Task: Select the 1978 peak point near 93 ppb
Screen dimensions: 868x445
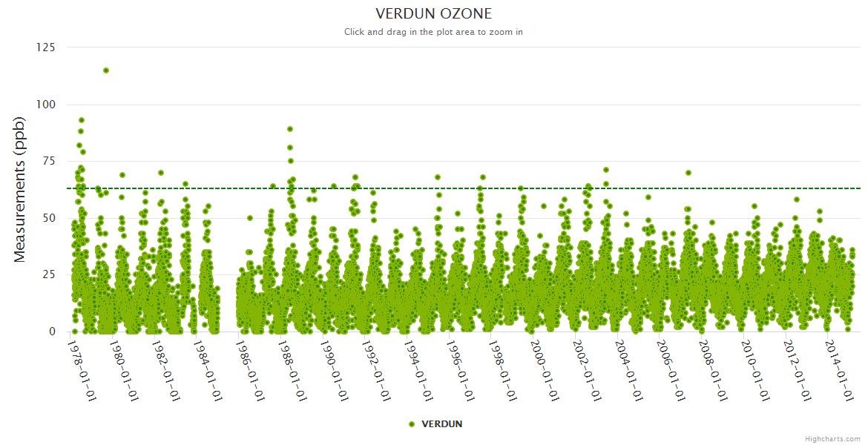Action: click(82, 120)
